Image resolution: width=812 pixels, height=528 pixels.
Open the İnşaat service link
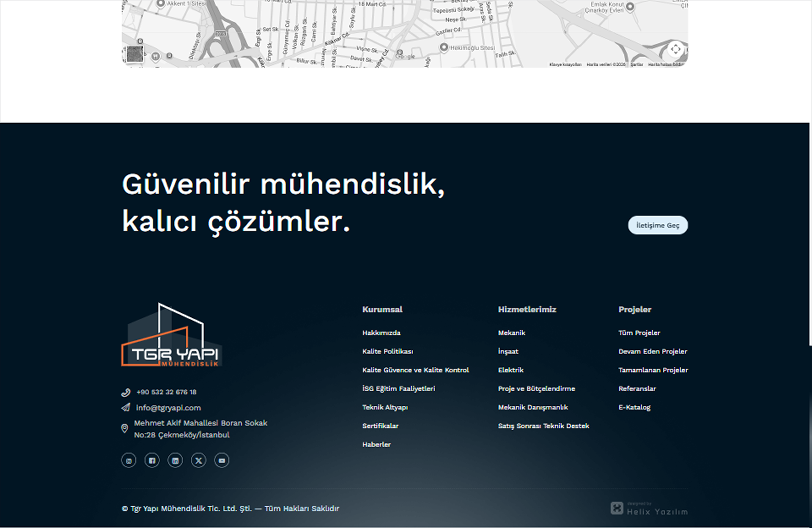(508, 351)
